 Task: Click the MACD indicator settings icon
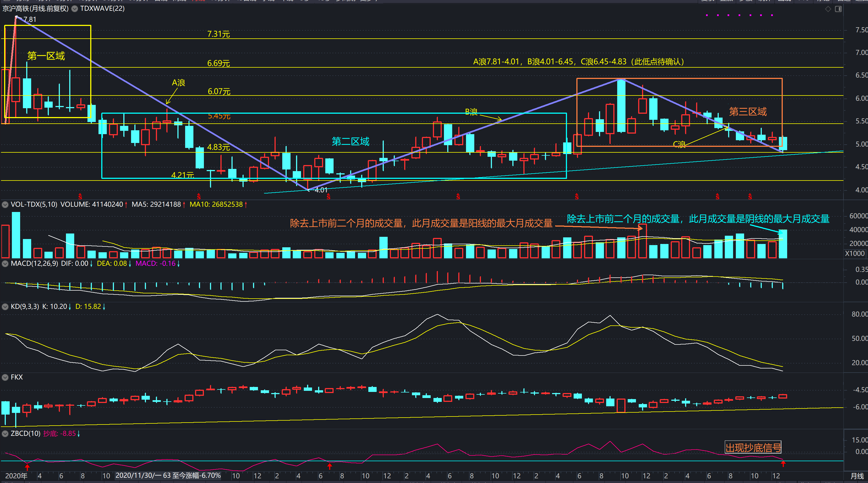point(5,264)
